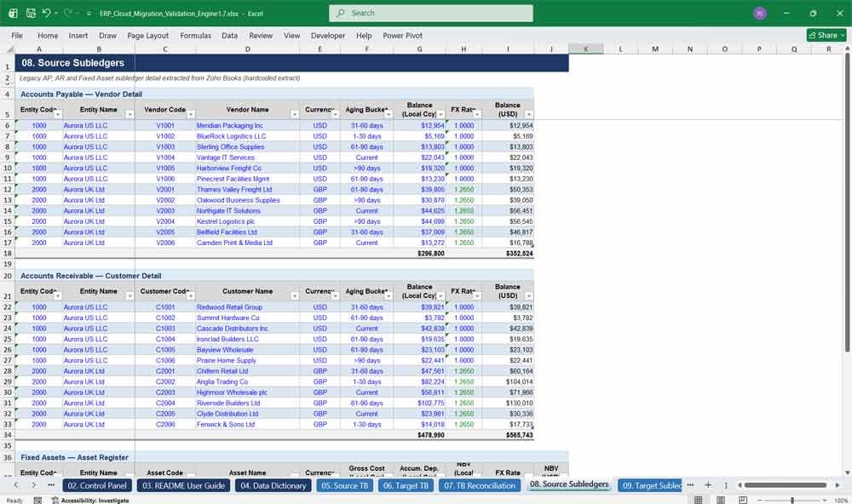Open the Insert tab
Screen dimensions: 852x504
(x=78, y=35)
